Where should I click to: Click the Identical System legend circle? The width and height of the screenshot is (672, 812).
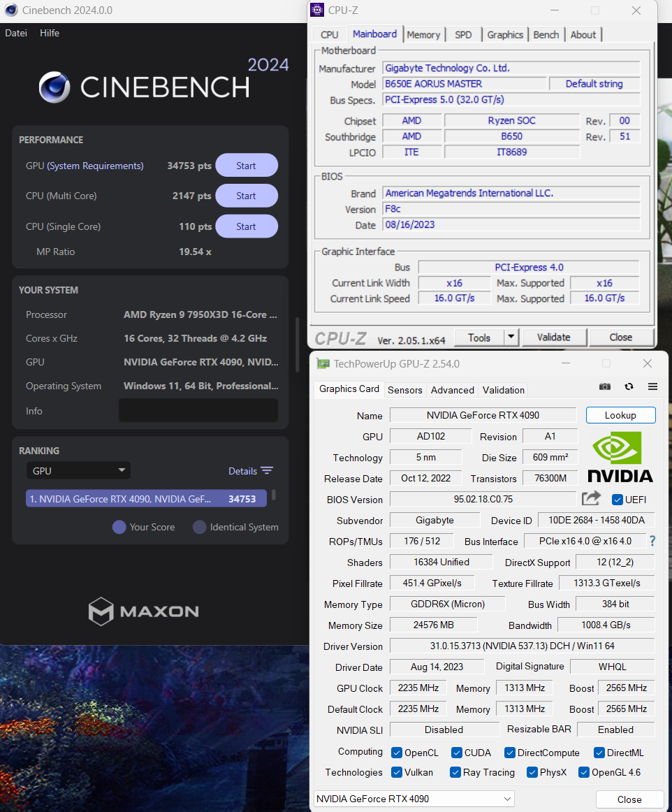pos(199,527)
